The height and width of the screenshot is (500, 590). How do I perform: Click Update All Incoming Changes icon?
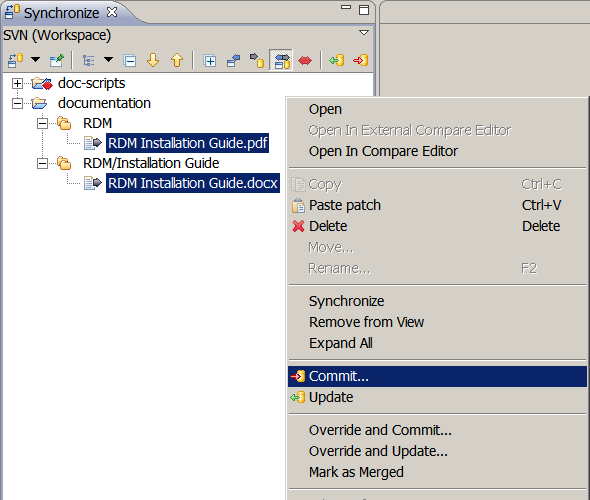(337, 60)
